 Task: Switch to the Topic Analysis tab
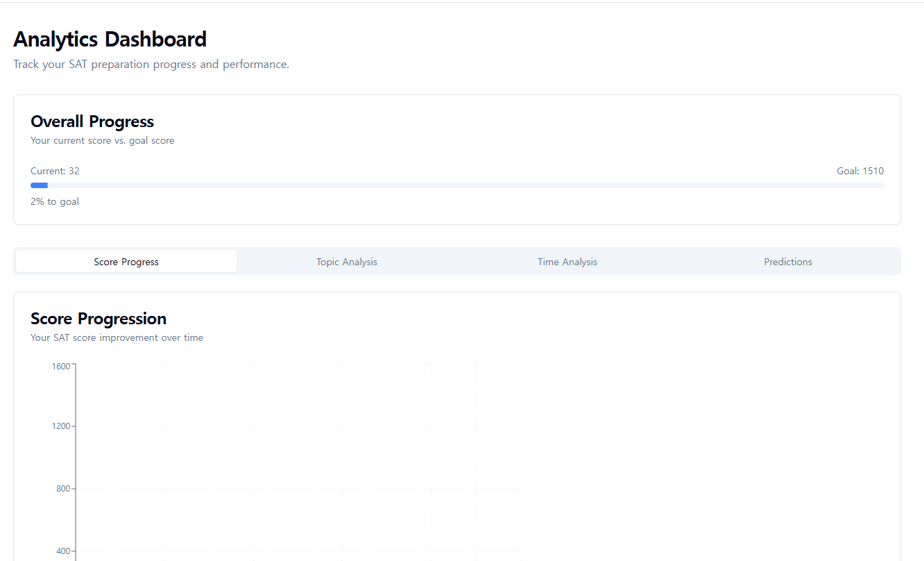346,262
